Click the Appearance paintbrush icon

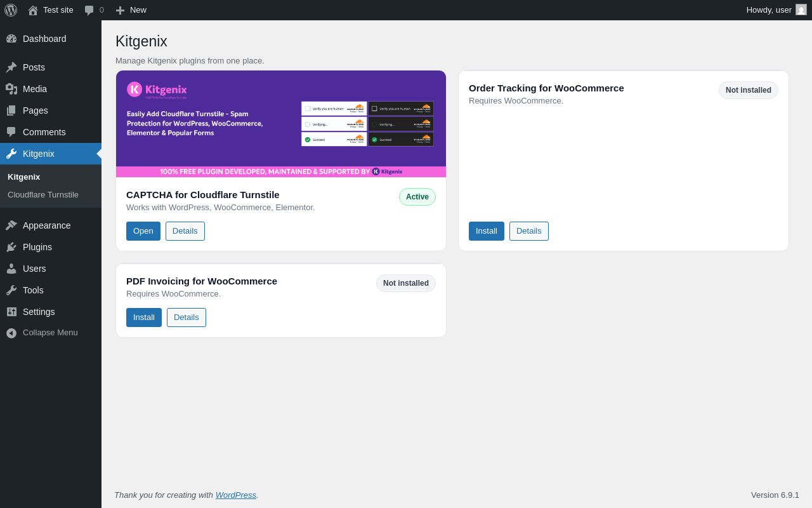11,225
